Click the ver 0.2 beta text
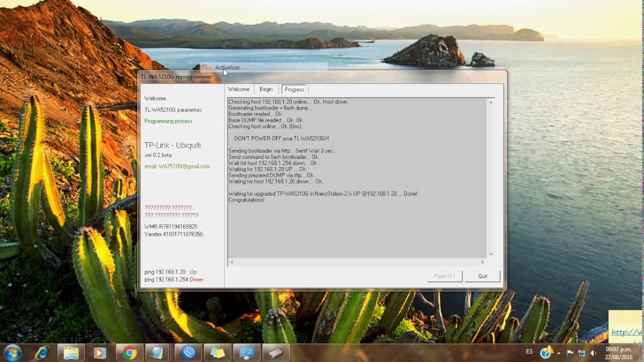The height and width of the screenshot is (362, 644). coord(158,155)
